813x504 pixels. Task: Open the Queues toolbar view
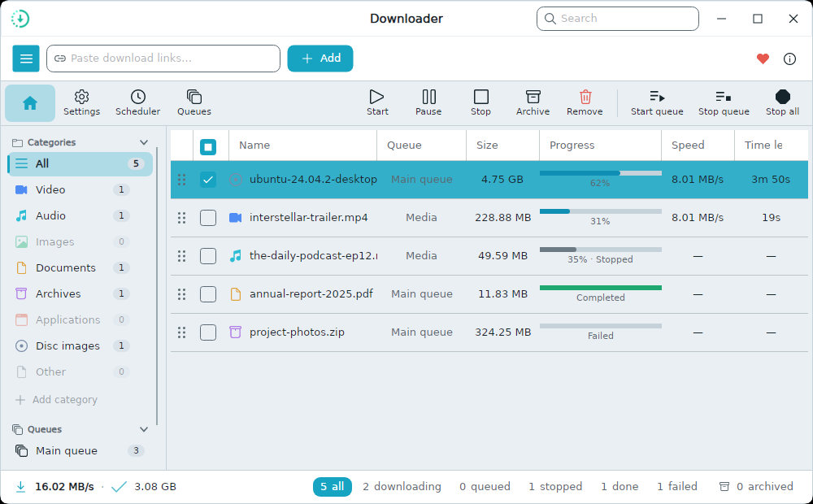coord(194,103)
